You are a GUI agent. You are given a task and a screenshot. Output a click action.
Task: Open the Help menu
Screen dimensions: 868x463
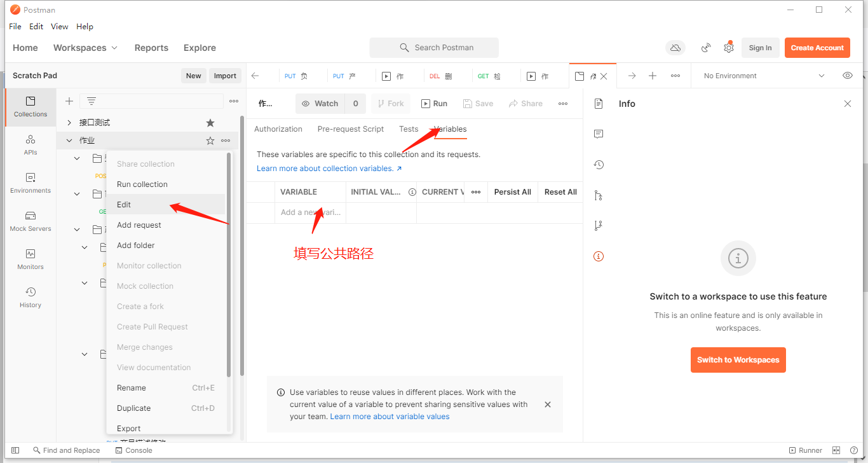[85, 27]
